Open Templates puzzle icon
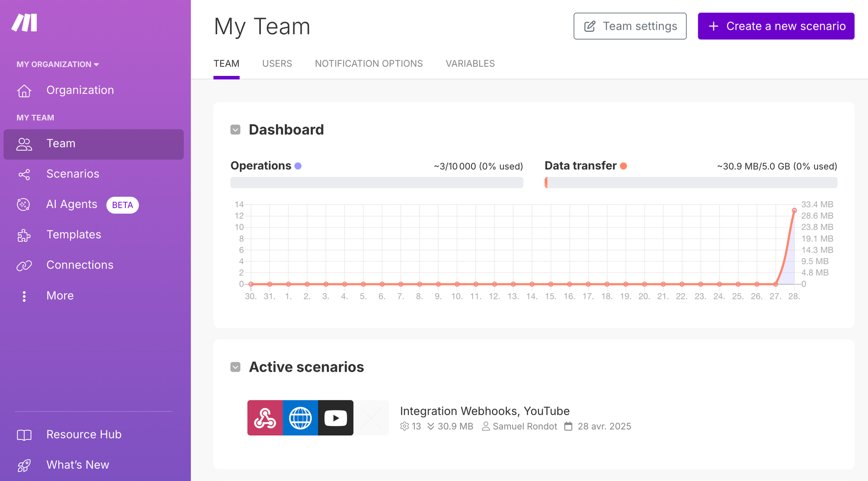This screenshot has height=481, width=868. (x=24, y=235)
